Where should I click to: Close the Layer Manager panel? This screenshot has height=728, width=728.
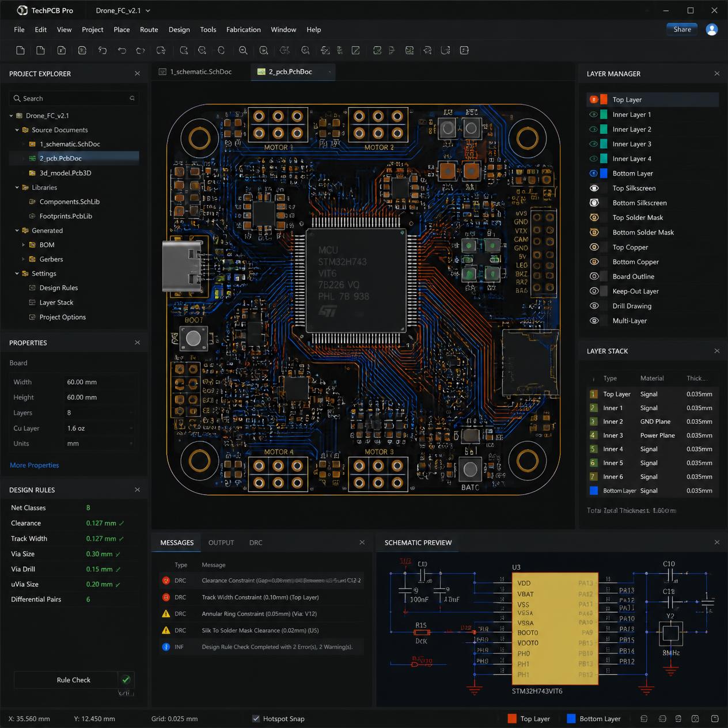[716, 74]
